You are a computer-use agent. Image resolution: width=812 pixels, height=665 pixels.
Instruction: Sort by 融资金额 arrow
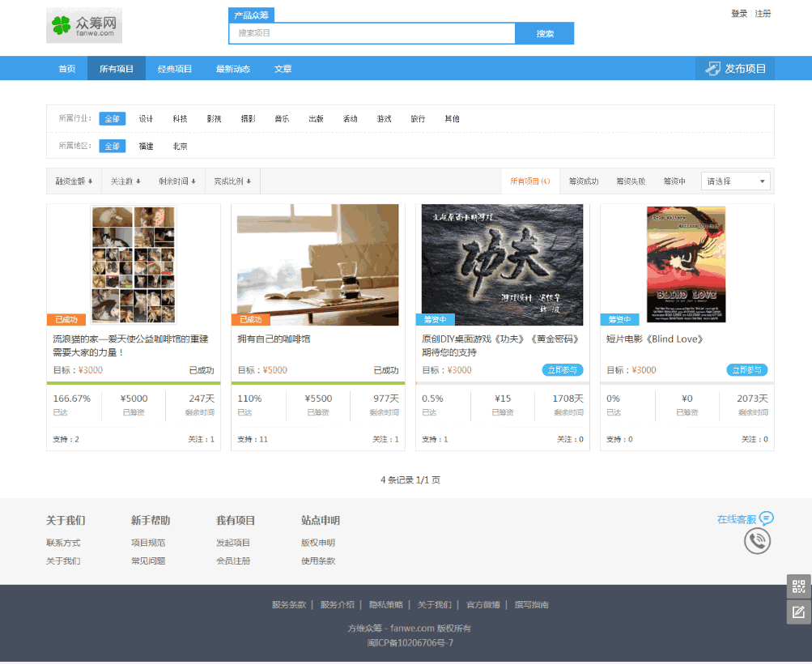(x=90, y=181)
